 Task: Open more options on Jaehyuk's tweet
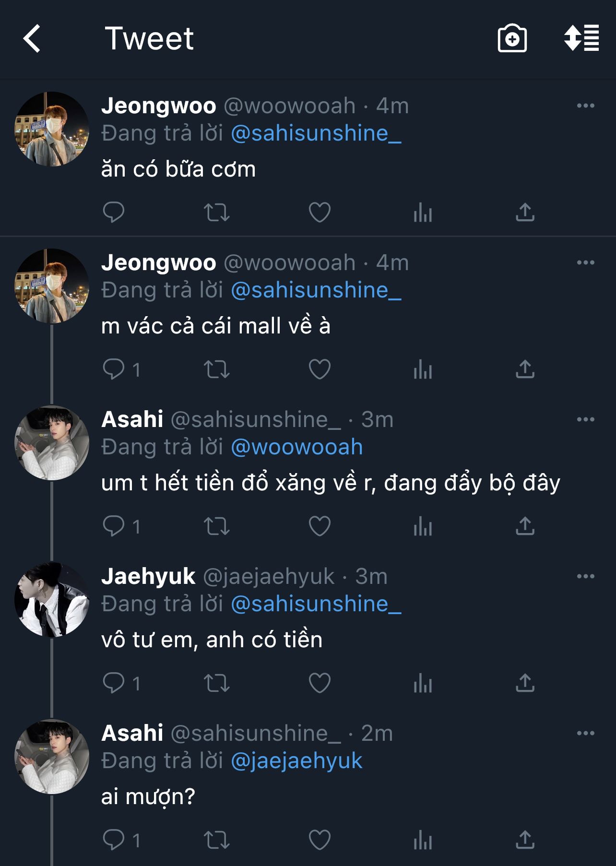pyautogui.click(x=585, y=576)
